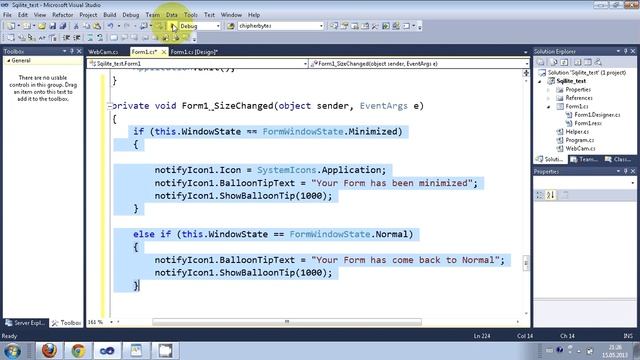640x360 pixels.
Task: Toggle auto-hide pin on Solution Explorer
Action: pos(625,51)
